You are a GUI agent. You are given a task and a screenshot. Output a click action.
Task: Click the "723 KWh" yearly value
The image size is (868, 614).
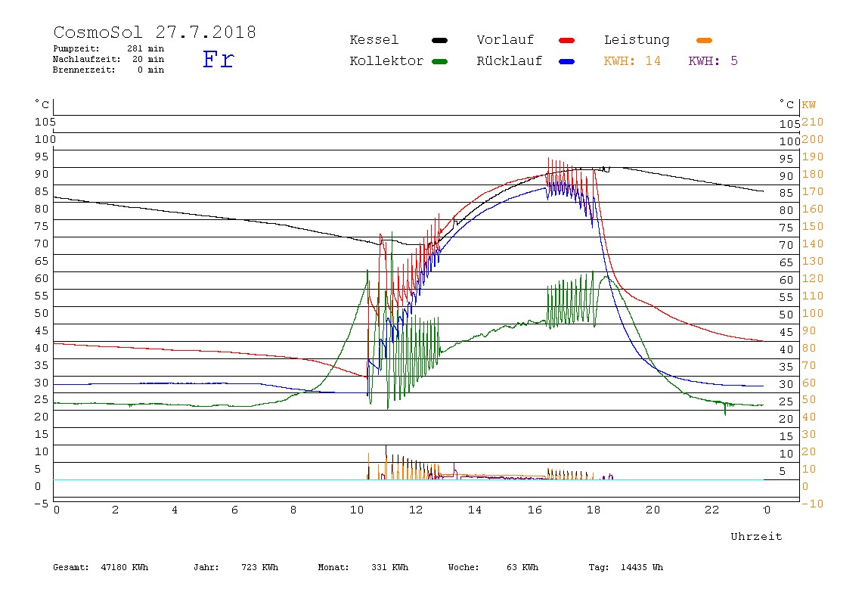[259, 567]
